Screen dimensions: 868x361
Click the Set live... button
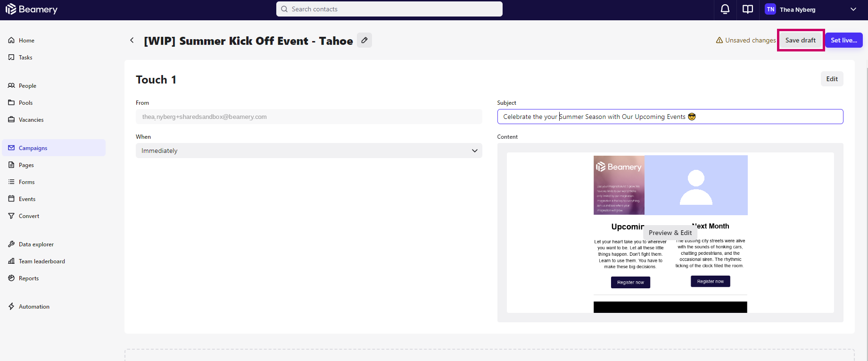pyautogui.click(x=844, y=40)
